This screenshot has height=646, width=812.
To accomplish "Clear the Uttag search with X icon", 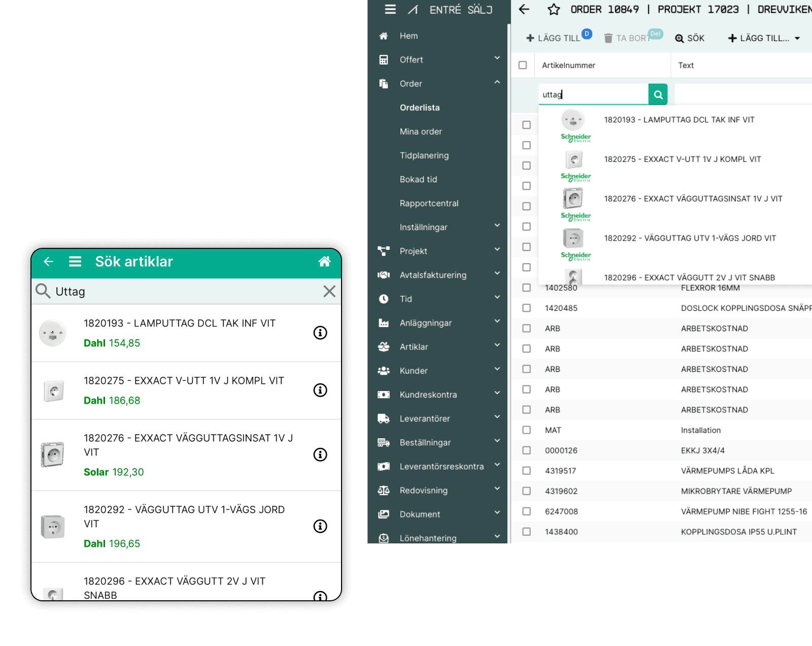I will (329, 292).
